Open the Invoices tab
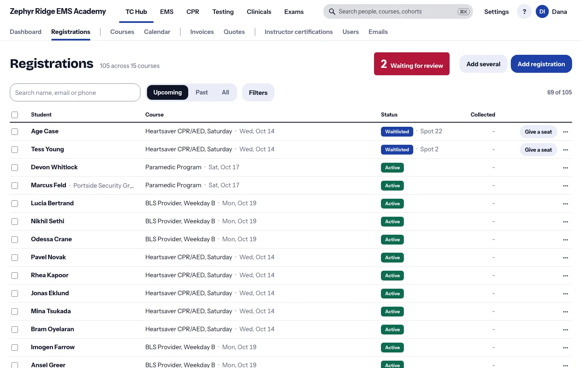This screenshot has width=588, height=368. (x=202, y=32)
